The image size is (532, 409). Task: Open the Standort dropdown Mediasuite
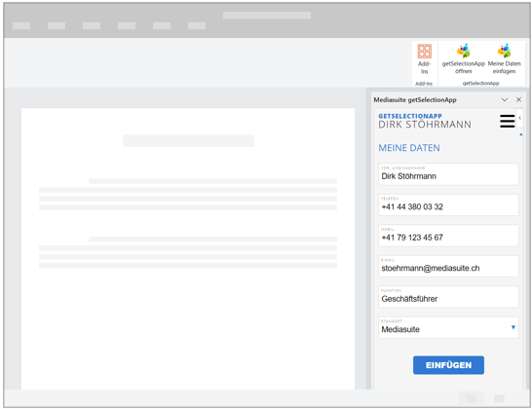coord(448,327)
